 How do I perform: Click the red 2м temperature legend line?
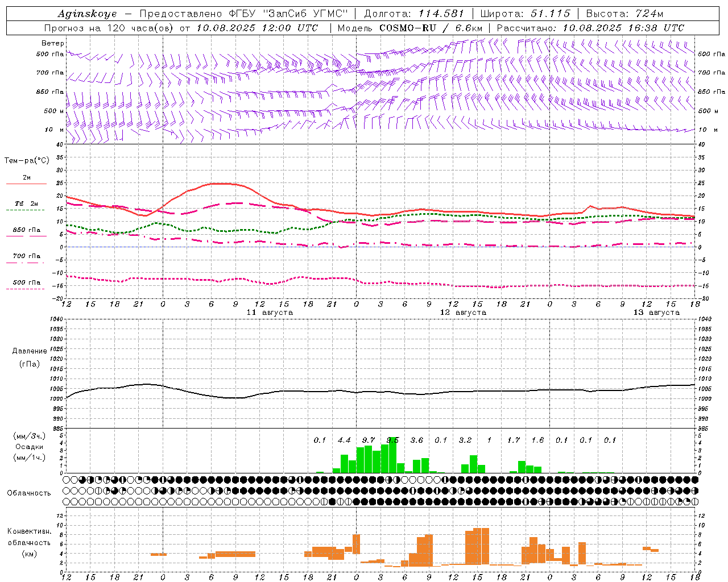click(x=26, y=184)
